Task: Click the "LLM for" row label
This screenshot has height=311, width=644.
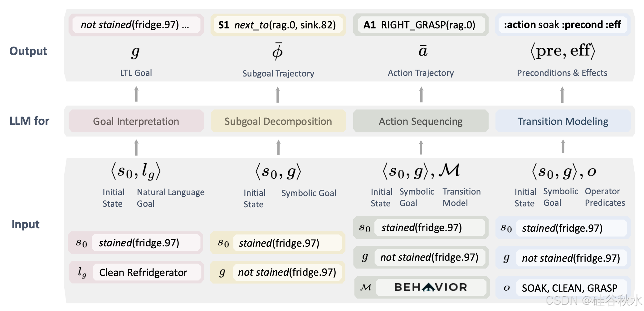Action: pos(29,121)
